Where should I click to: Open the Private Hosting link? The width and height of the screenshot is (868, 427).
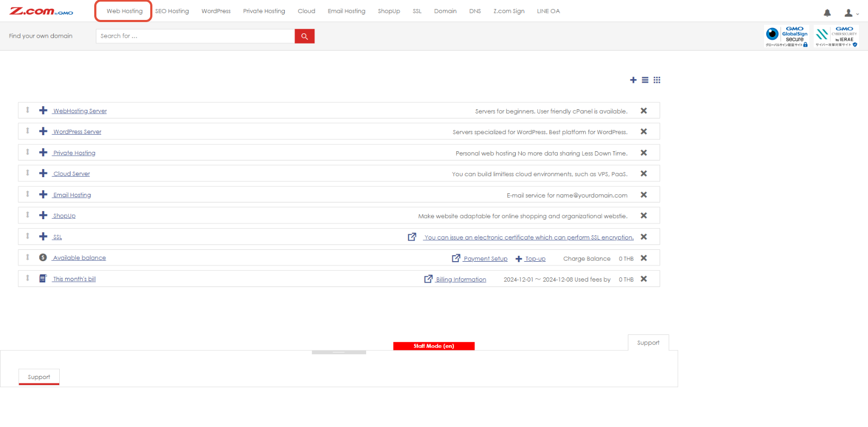74,153
